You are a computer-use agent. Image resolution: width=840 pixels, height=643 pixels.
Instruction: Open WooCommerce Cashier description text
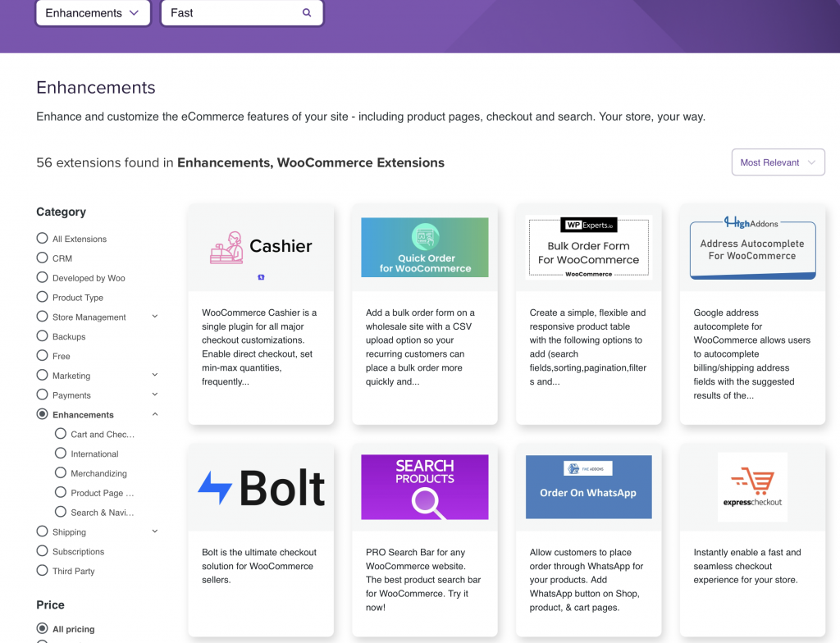tap(260, 347)
